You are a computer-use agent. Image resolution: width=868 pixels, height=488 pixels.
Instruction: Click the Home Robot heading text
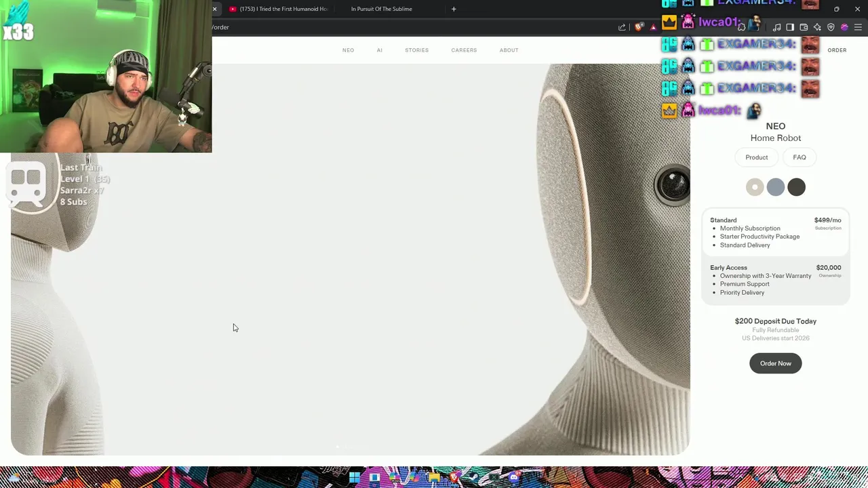[775, 138]
